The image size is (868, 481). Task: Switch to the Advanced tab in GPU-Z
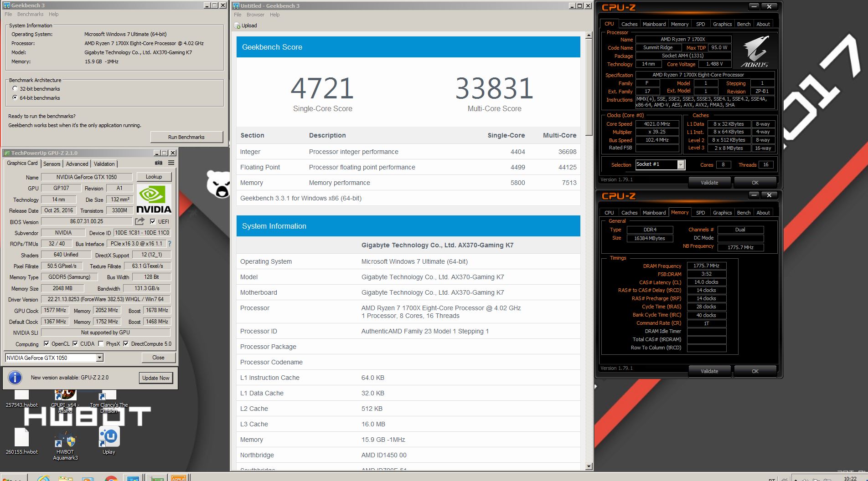[x=77, y=164]
